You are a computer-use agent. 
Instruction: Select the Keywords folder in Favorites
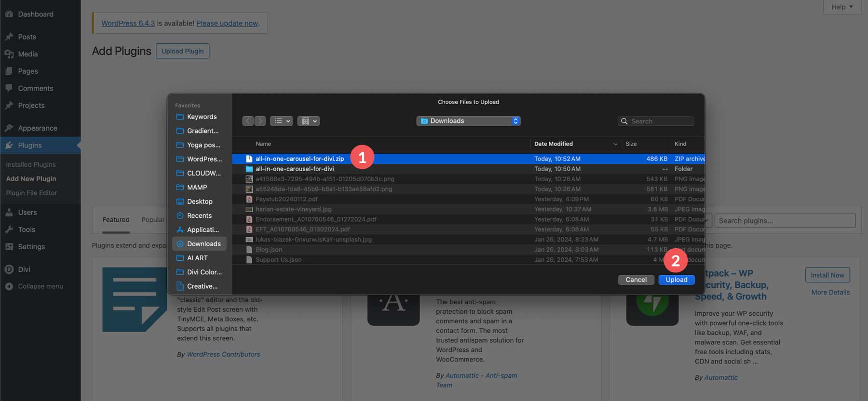click(x=199, y=117)
